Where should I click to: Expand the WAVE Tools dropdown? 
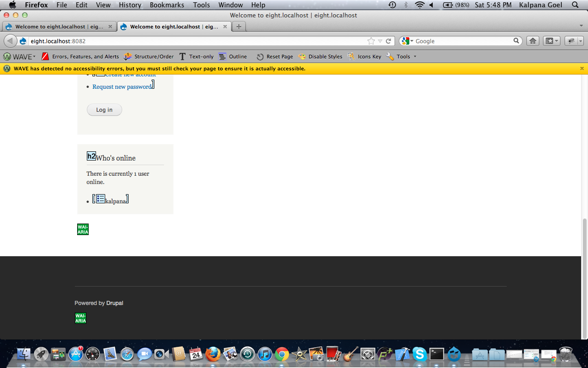click(401, 57)
